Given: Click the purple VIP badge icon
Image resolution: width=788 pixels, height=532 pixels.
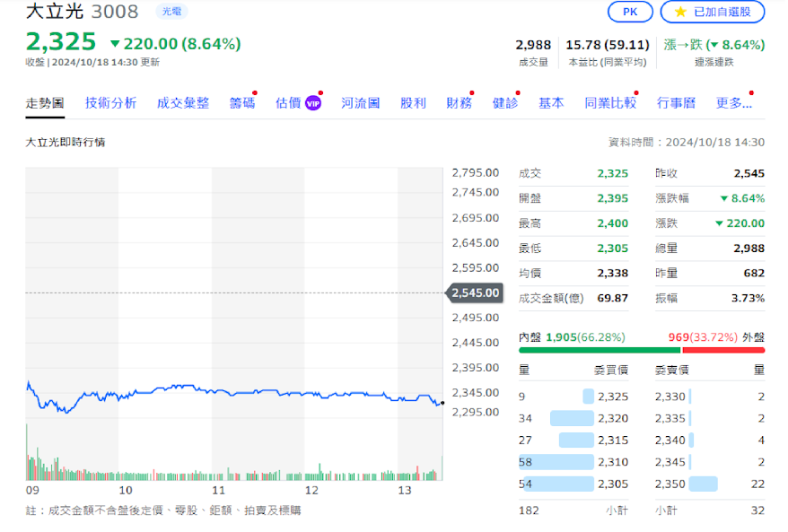Looking at the screenshot, I should coord(313,103).
